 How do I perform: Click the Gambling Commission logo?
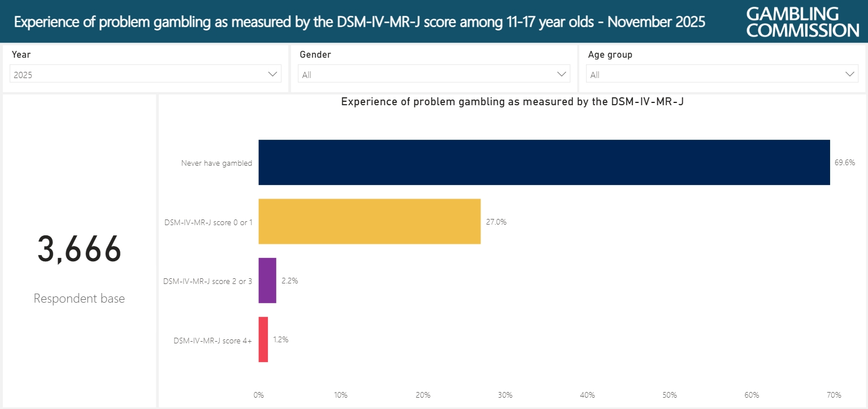802,21
